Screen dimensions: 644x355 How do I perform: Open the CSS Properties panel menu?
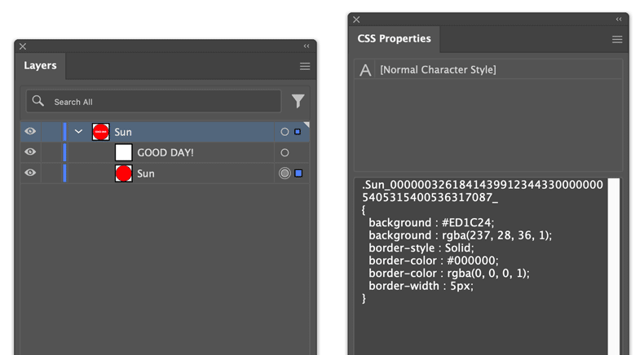tap(617, 39)
